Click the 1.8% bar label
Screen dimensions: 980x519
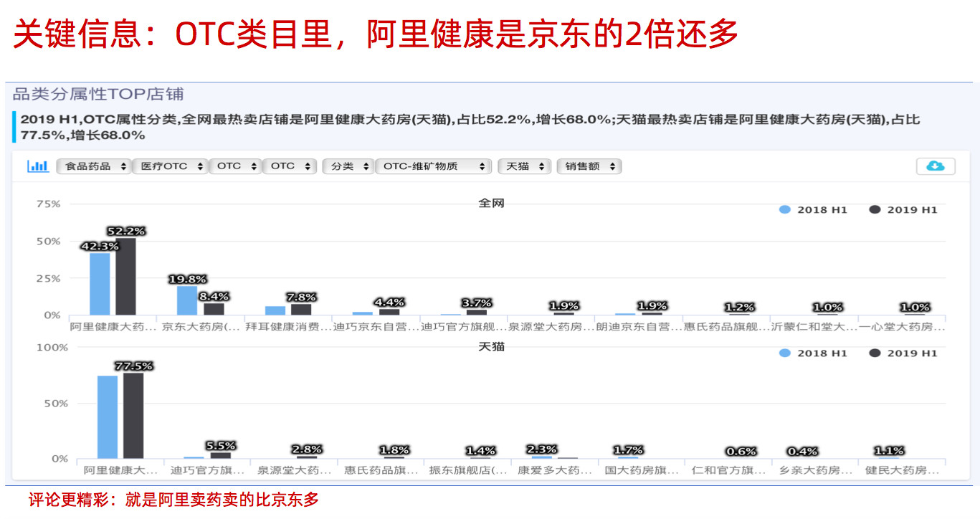(394, 450)
